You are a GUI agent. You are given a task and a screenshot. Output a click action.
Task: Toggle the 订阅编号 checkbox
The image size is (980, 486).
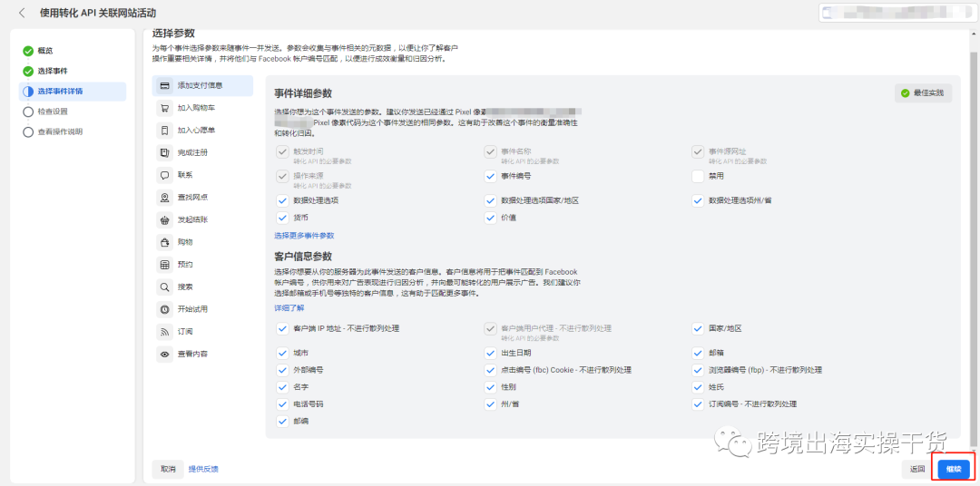[698, 404]
